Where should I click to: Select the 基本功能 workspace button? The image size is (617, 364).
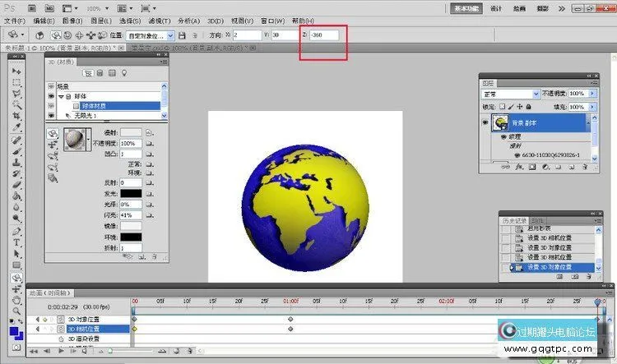tap(466, 7)
